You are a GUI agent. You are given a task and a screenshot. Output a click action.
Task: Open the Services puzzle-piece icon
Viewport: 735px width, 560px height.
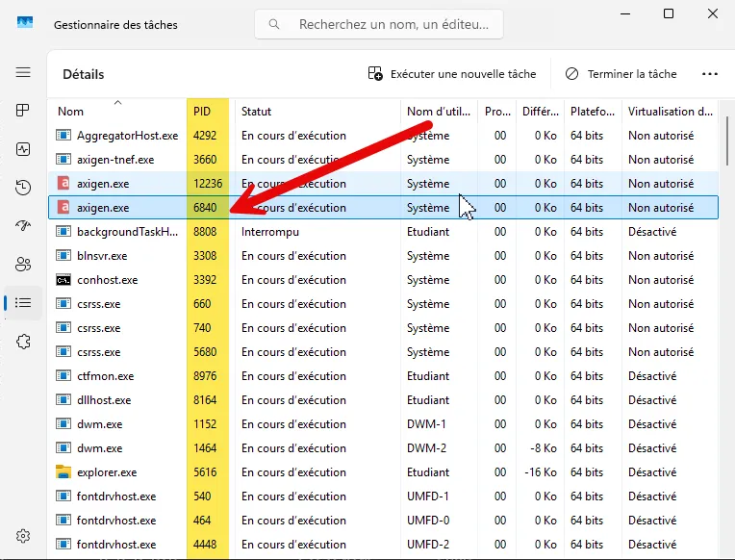coord(23,341)
